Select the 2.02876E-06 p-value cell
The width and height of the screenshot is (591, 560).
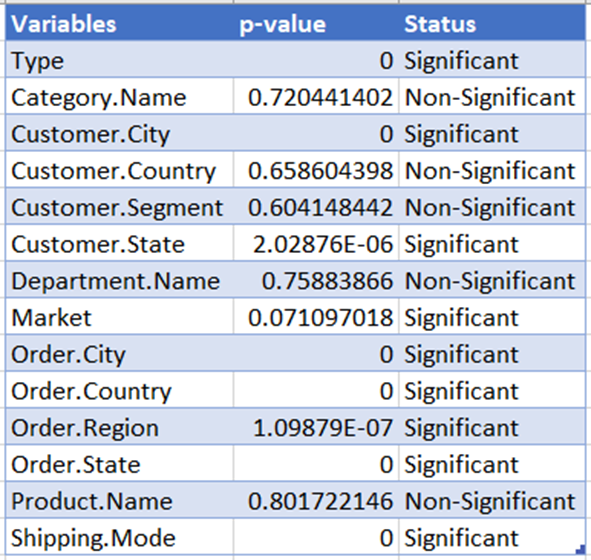tap(316, 244)
